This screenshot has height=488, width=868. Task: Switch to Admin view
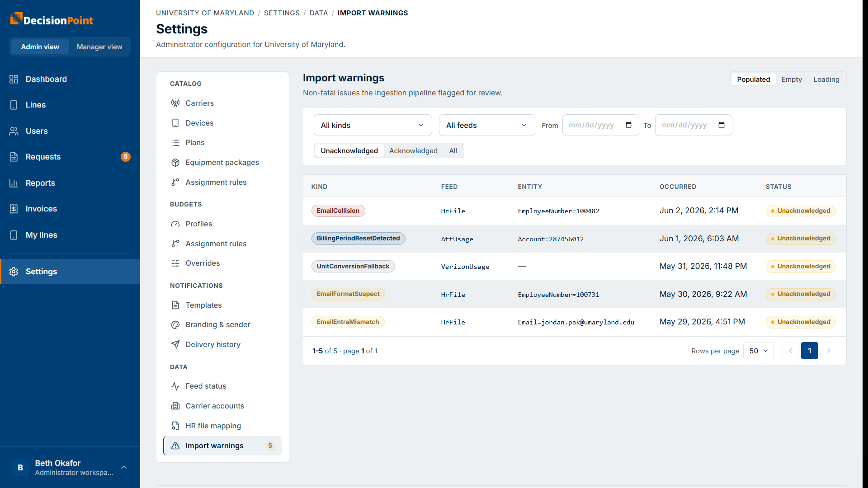40,47
